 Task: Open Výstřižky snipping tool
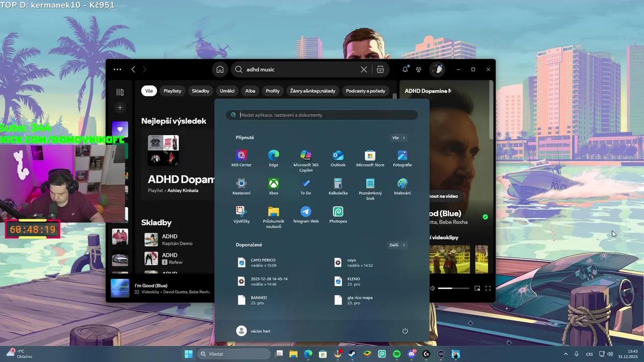coord(242,215)
